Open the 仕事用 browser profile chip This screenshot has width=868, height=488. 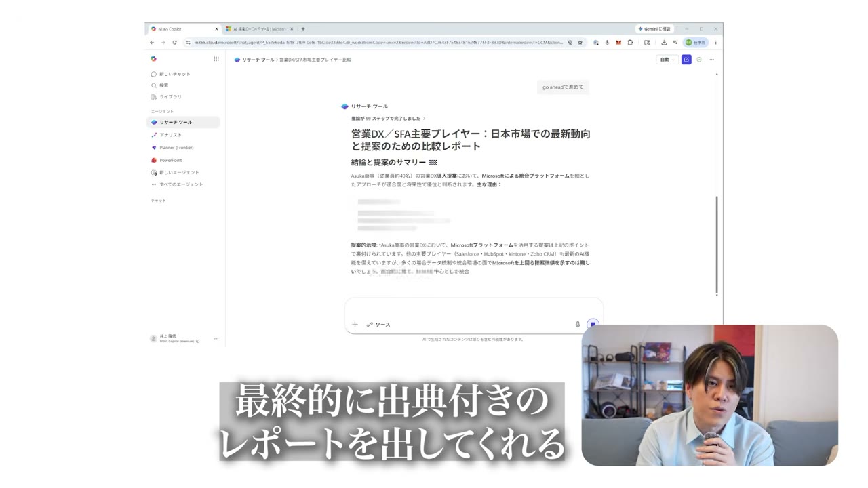tap(695, 43)
